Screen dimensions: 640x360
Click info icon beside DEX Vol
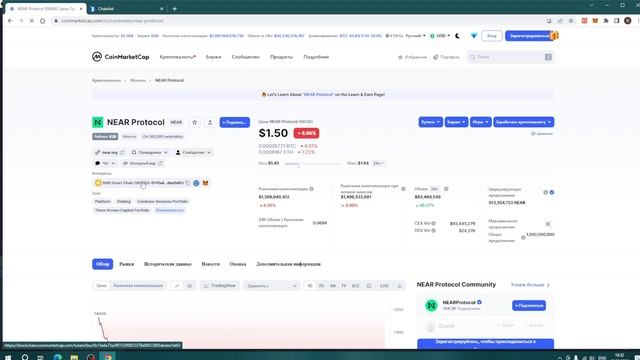[x=433, y=231]
